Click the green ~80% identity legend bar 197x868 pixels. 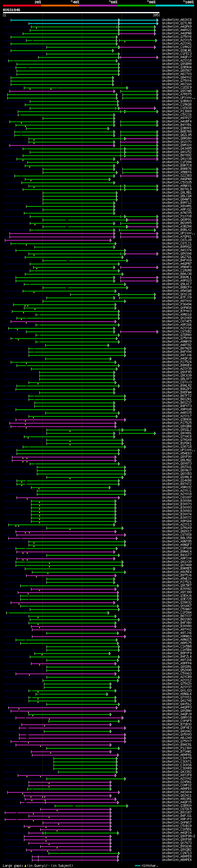point(137,6)
